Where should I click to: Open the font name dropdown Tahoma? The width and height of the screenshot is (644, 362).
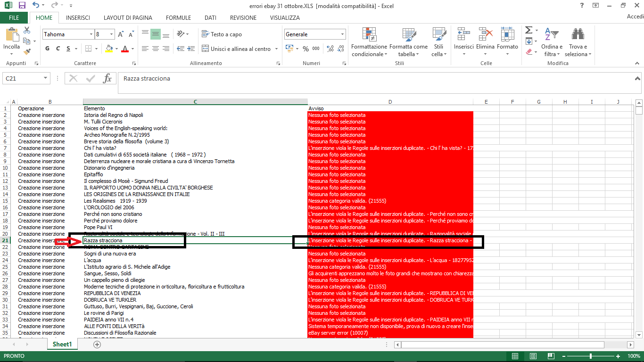(x=91, y=34)
